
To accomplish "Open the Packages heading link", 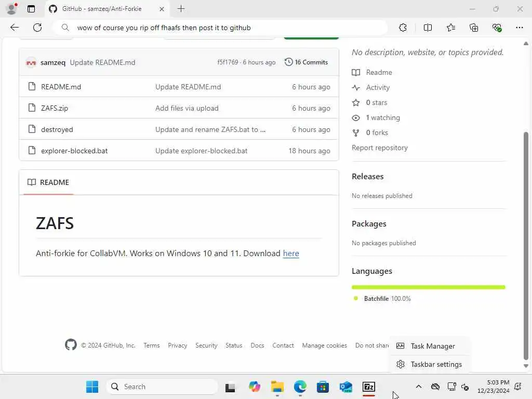I will click(369, 224).
